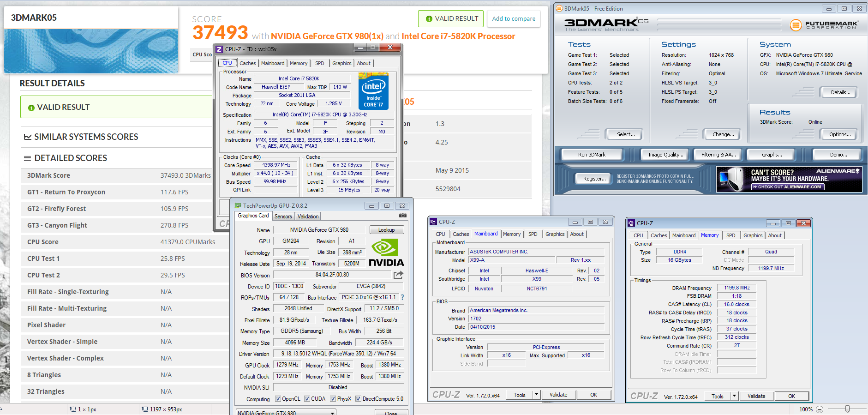This screenshot has width=868, height=415.
Task: Toggle the CUDA checkbox in GPU-Z
Action: pyautogui.click(x=307, y=399)
